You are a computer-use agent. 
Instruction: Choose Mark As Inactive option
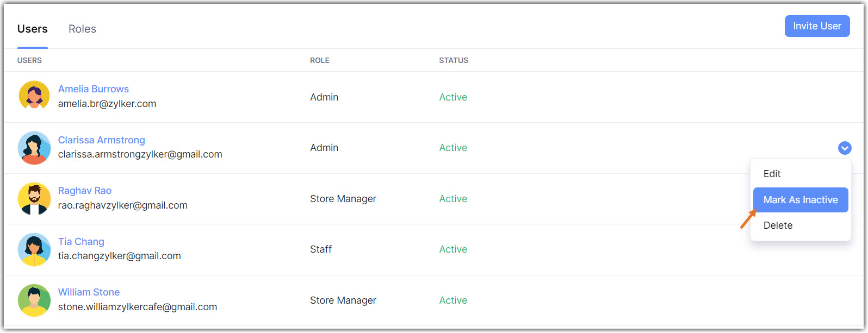800,200
